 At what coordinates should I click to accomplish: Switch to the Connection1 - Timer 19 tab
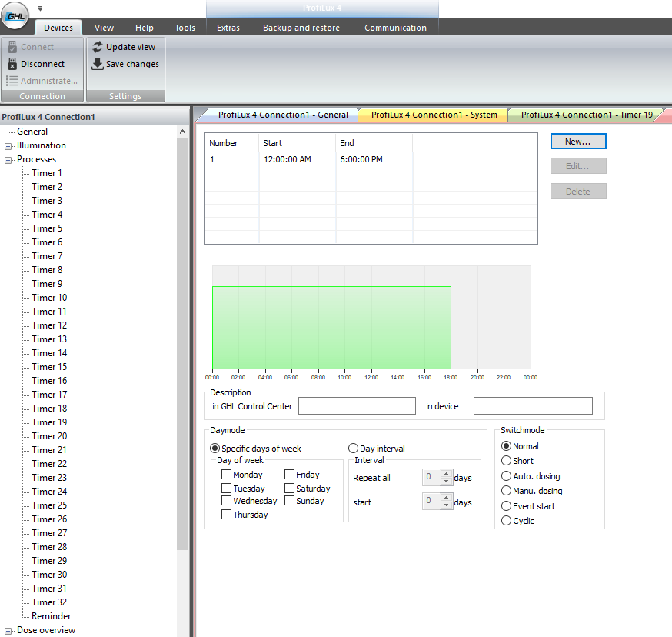[x=587, y=115]
